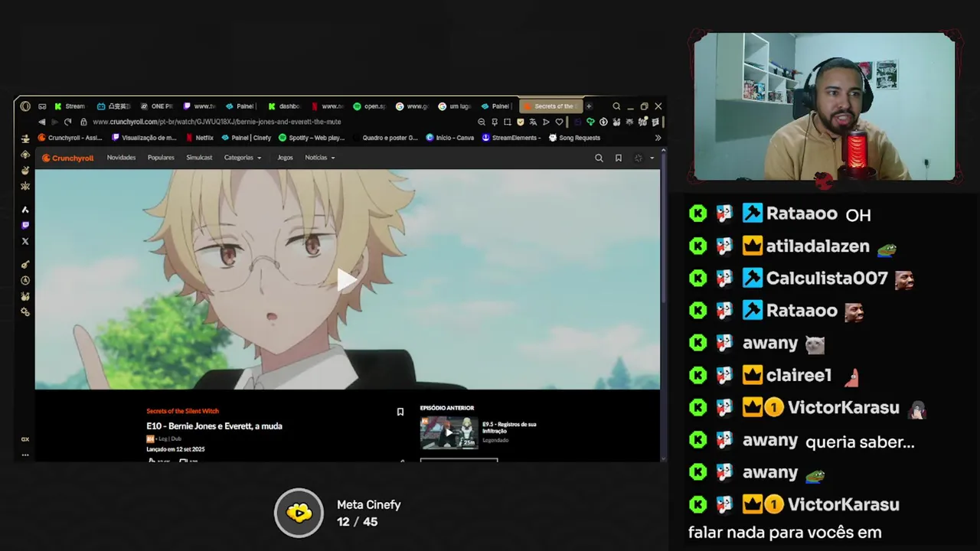980x551 pixels.
Task: Click the snapshot icon in address bar
Action: (507, 122)
